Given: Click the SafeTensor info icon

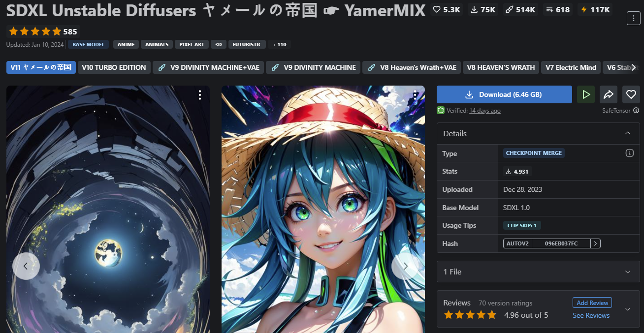Looking at the screenshot, I should [636, 111].
